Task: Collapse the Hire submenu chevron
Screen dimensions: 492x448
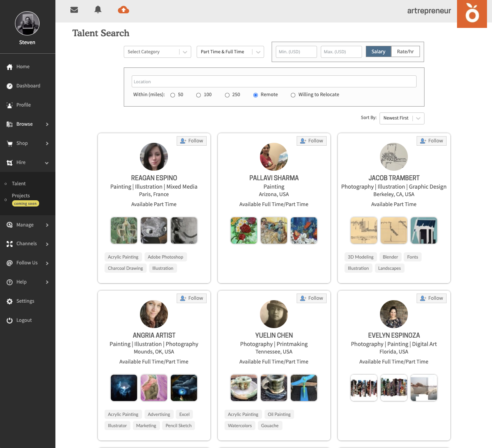Action: (x=47, y=163)
